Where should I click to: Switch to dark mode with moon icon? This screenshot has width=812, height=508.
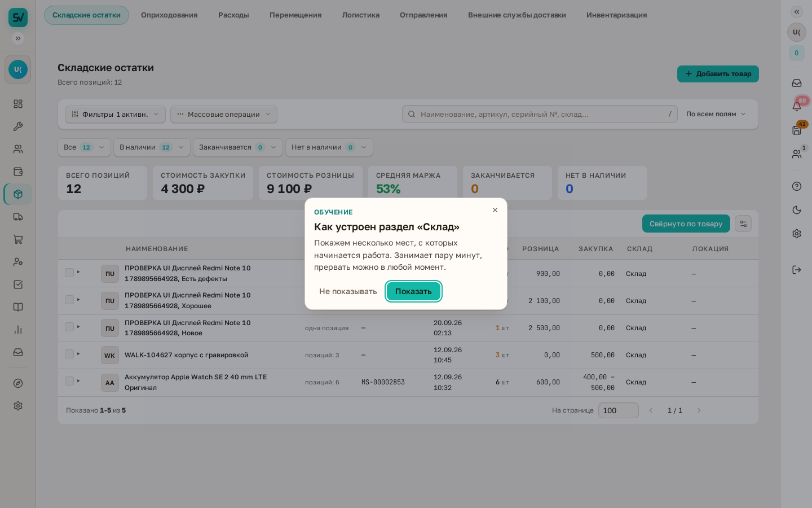click(797, 210)
